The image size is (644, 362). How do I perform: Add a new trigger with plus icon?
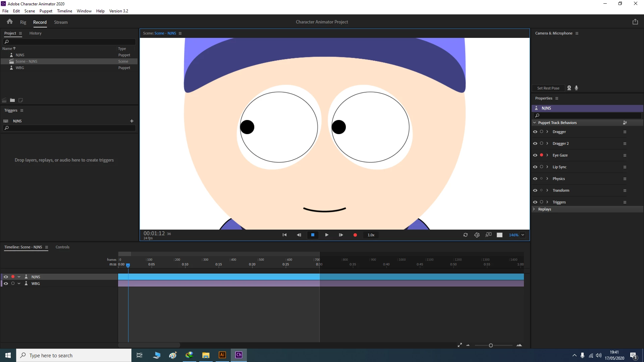[x=132, y=121]
